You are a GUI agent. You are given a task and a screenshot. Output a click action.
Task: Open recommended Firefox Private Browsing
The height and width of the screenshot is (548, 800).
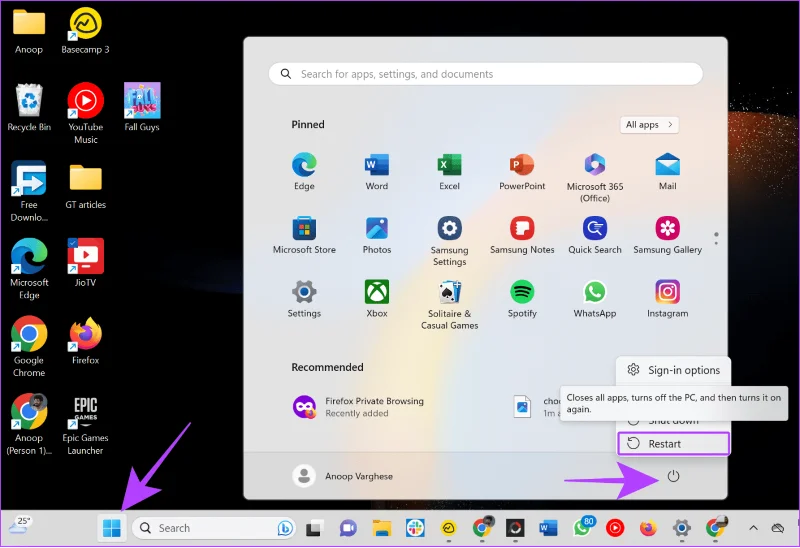(x=358, y=407)
